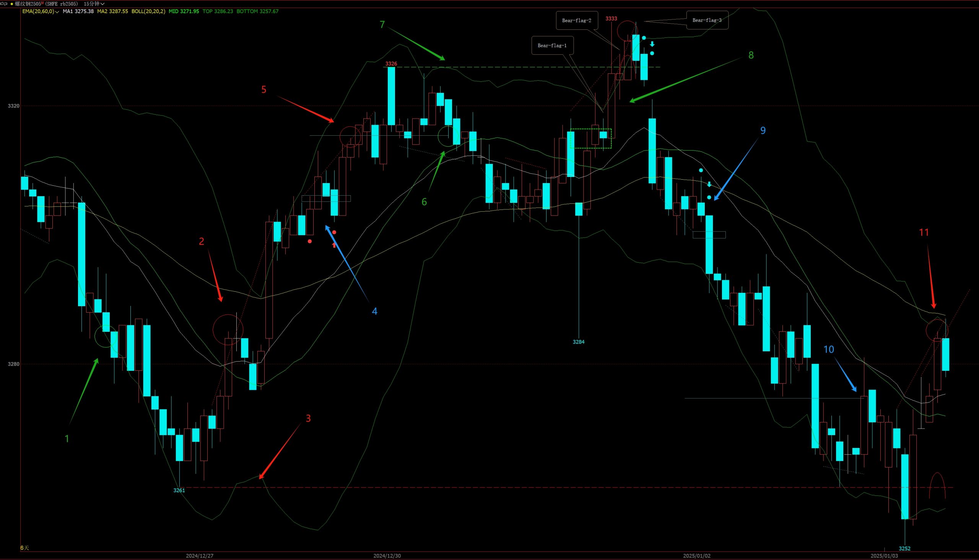979x560 pixels.
Task: Click the MA1 3275.38 value label
Action: coord(78,11)
